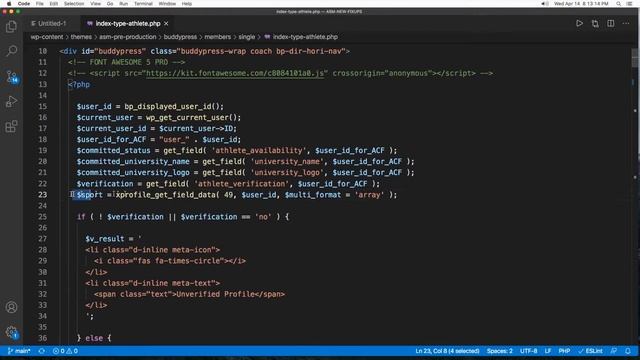Split the editor to the right
This screenshot has height=360, width=640.
(611, 24)
